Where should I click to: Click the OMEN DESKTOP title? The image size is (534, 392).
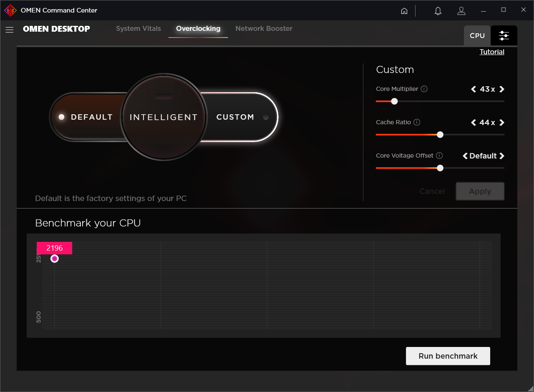click(56, 29)
